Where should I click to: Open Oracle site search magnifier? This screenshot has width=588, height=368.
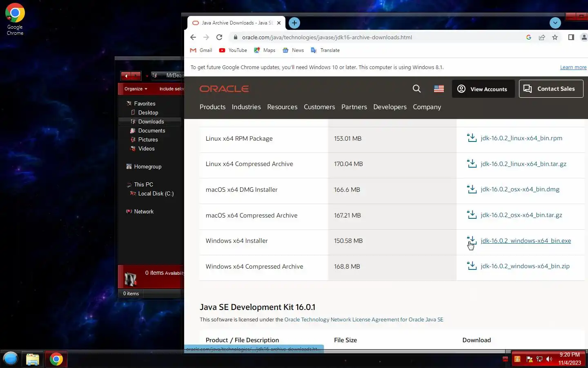tap(416, 89)
